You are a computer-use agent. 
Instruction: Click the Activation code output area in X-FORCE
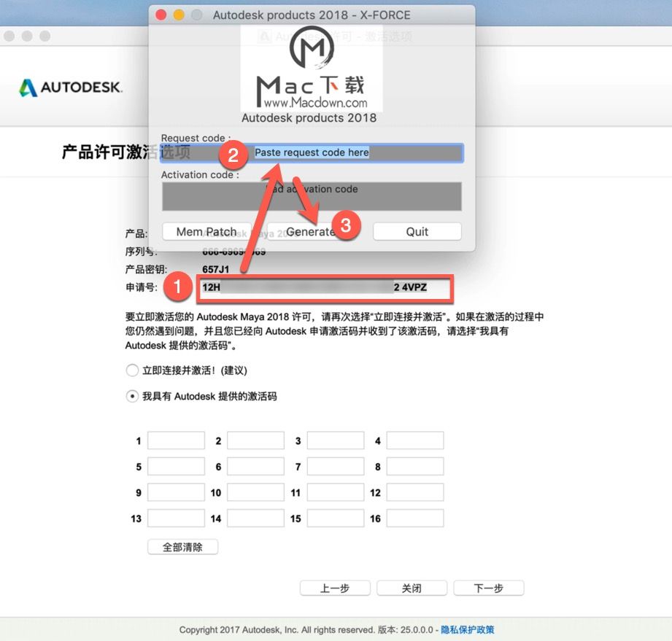click(x=312, y=196)
